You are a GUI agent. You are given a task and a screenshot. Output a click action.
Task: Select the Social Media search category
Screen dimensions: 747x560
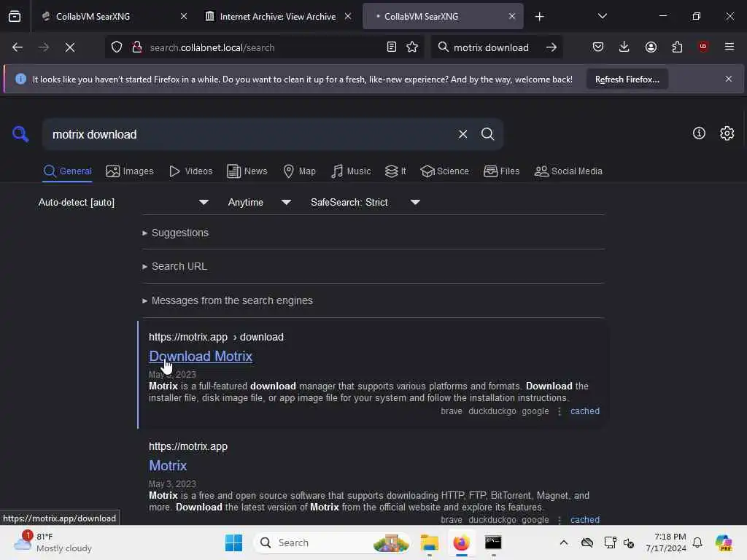pyautogui.click(x=568, y=171)
